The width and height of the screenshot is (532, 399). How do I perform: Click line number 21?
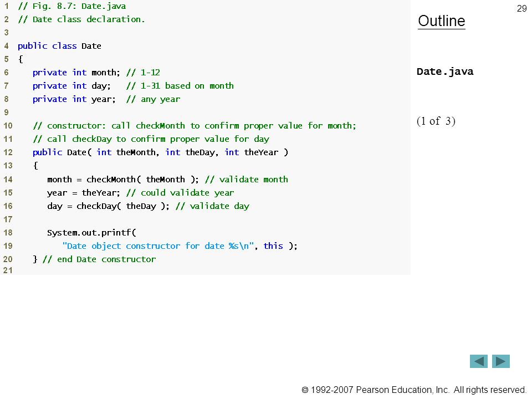point(8,270)
